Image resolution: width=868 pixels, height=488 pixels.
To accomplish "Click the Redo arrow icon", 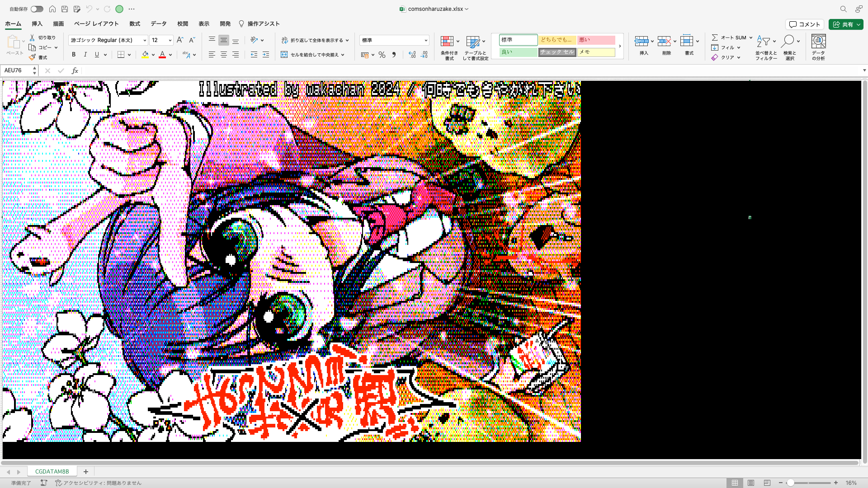I will click(107, 9).
